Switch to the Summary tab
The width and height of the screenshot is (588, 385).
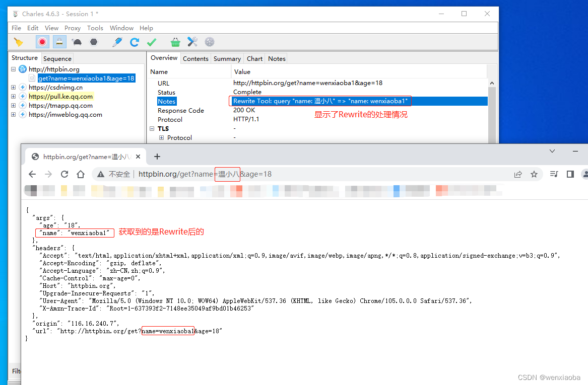[227, 58]
